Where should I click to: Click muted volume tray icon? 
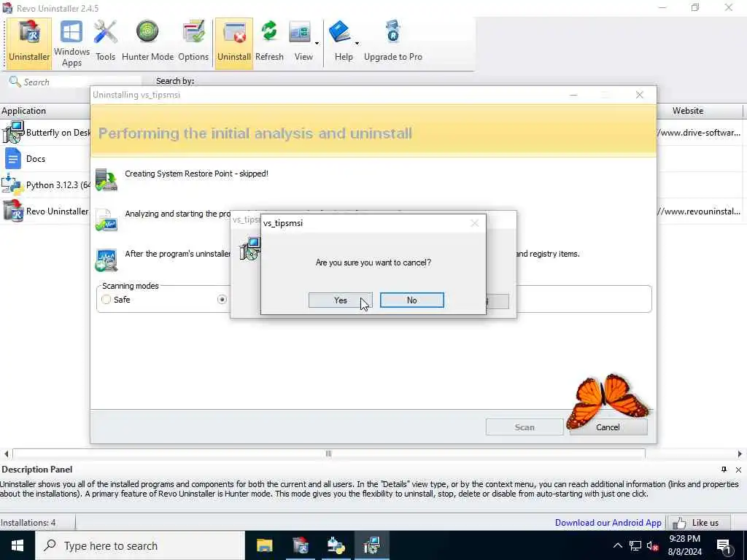653,546
